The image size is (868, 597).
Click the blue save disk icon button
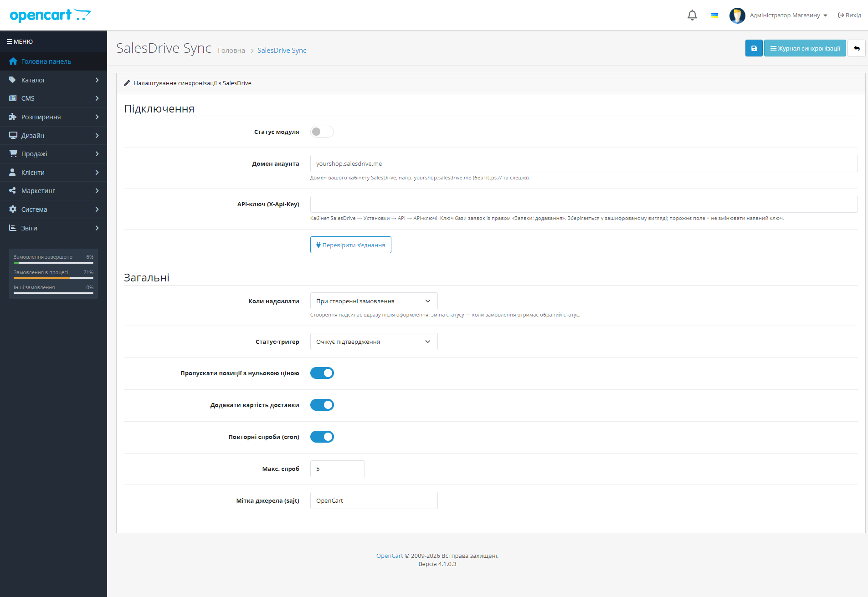(x=754, y=48)
